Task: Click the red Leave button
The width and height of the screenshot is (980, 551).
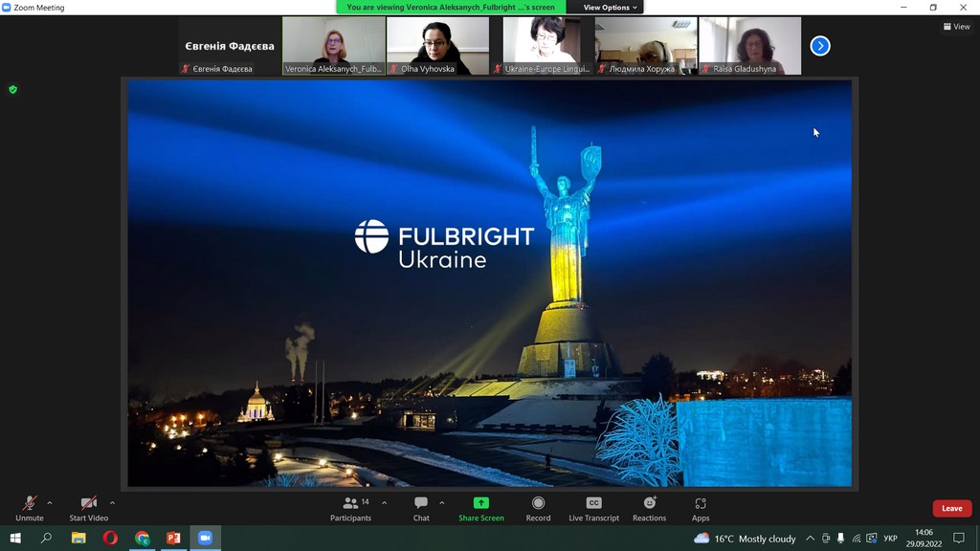Action: 951,508
